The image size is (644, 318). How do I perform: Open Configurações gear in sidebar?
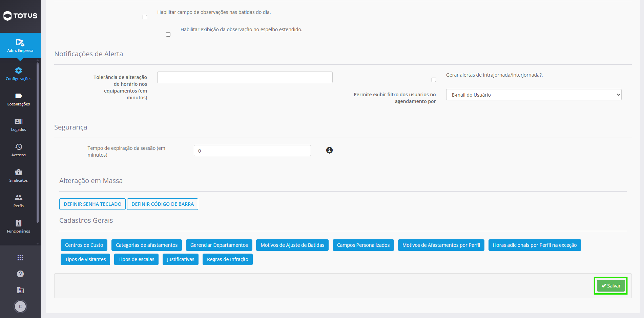pyautogui.click(x=19, y=74)
